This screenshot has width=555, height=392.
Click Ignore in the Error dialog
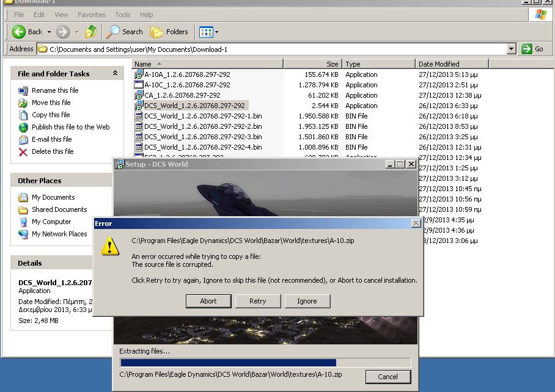(x=307, y=301)
